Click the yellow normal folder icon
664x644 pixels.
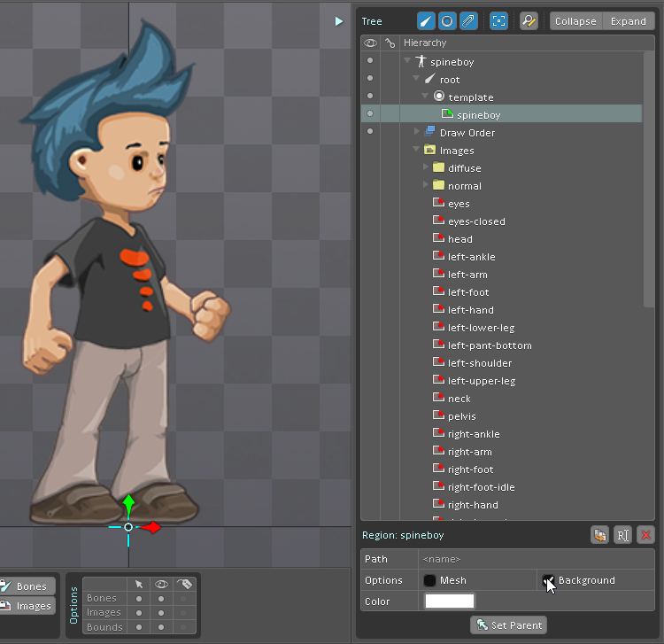click(439, 185)
